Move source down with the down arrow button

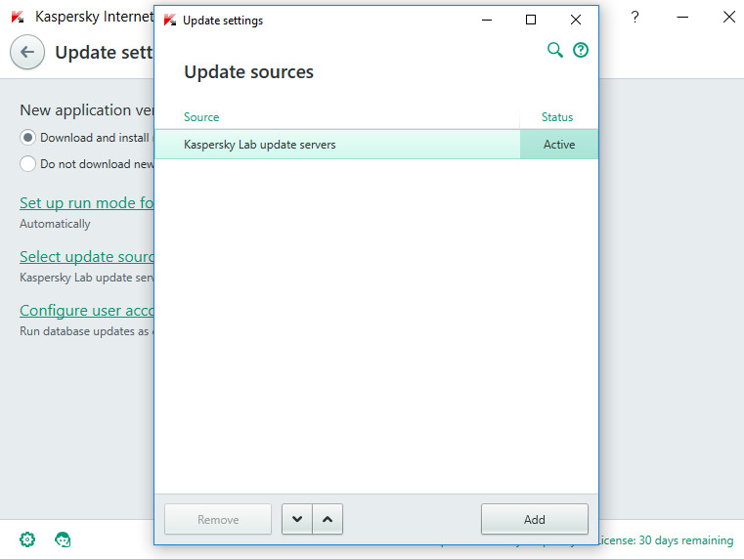coord(297,519)
